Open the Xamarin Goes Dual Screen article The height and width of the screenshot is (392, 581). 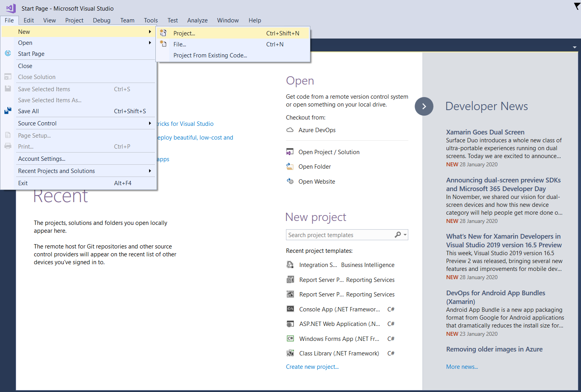[485, 132]
